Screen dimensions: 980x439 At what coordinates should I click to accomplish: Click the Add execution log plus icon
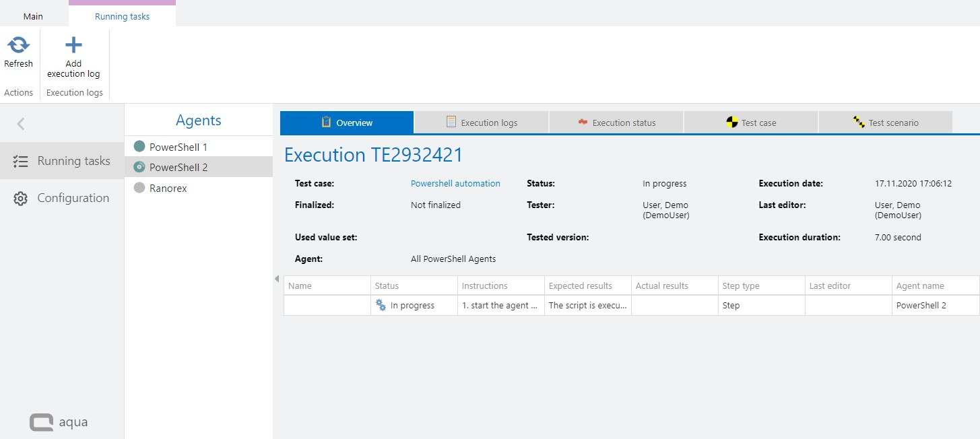point(73,46)
